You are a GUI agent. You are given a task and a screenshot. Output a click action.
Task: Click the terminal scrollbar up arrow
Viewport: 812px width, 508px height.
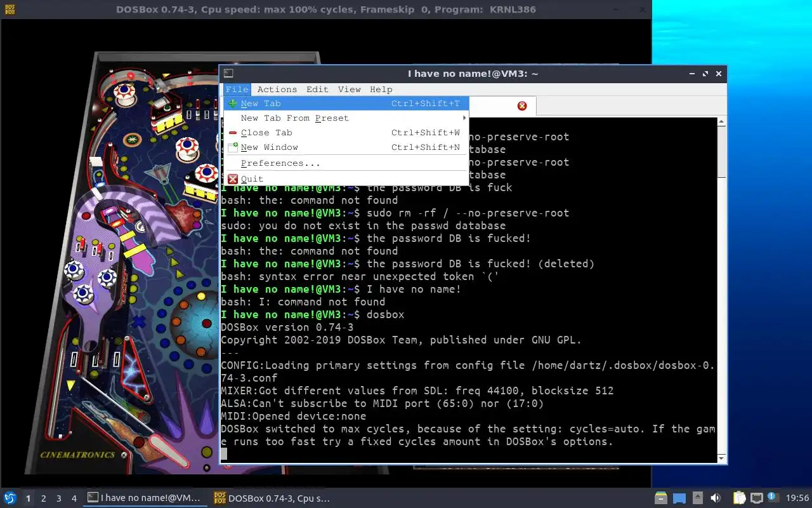tap(721, 121)
